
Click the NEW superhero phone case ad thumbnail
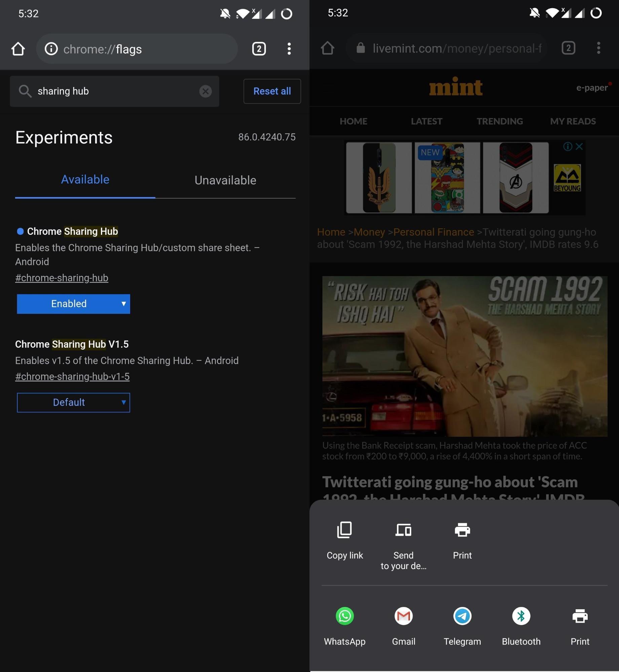[x=447, y=177]
